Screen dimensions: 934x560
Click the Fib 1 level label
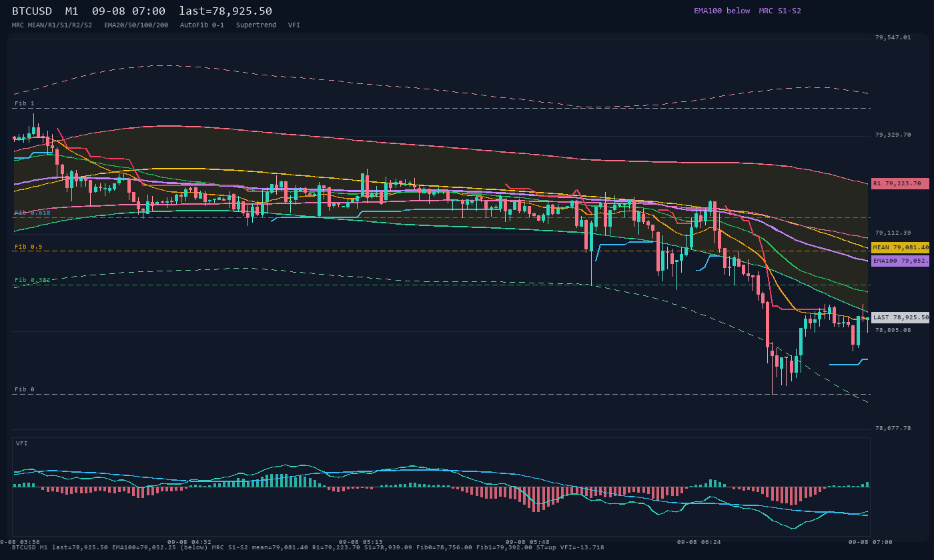pyautogui.click(x=25, y=103)
